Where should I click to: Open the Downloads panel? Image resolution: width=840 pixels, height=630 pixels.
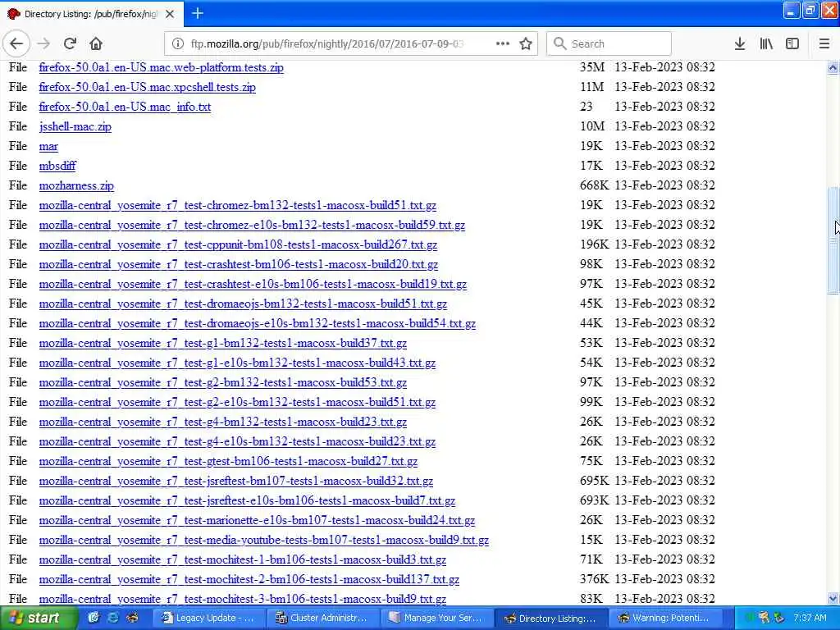tap(740, 43)
